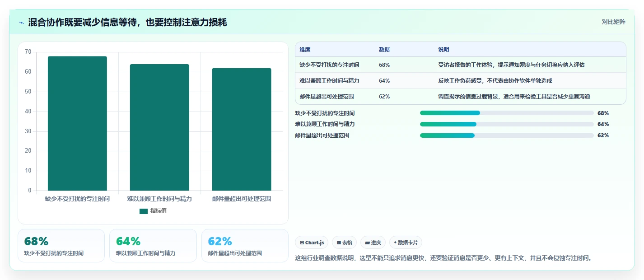
Task: Click the 进度 tag icon
Action: coord(367,243)
